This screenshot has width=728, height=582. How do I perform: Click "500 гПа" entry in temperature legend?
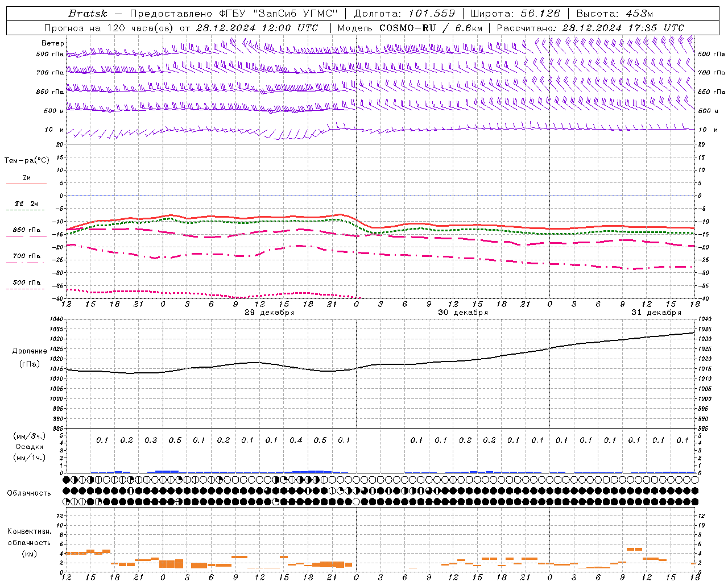[26, 282]
